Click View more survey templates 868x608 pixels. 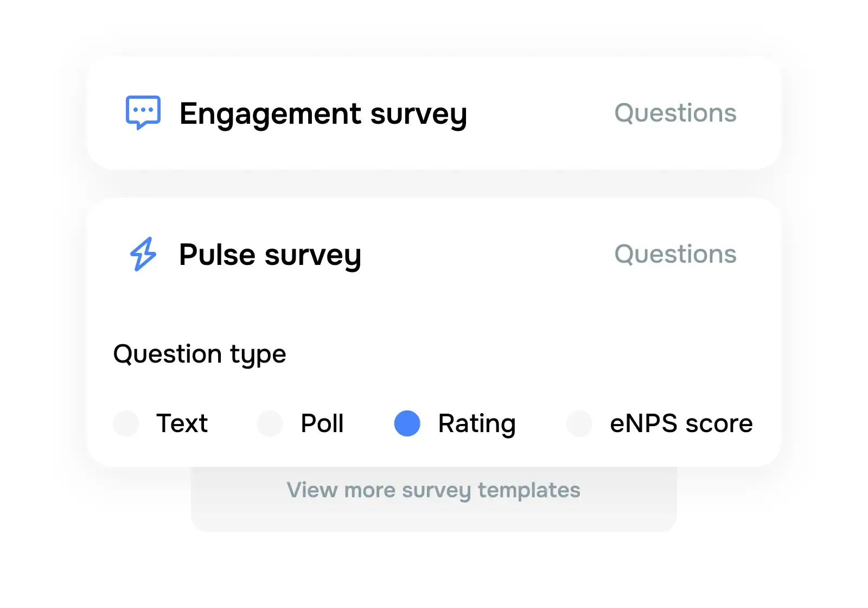[433, 490]
